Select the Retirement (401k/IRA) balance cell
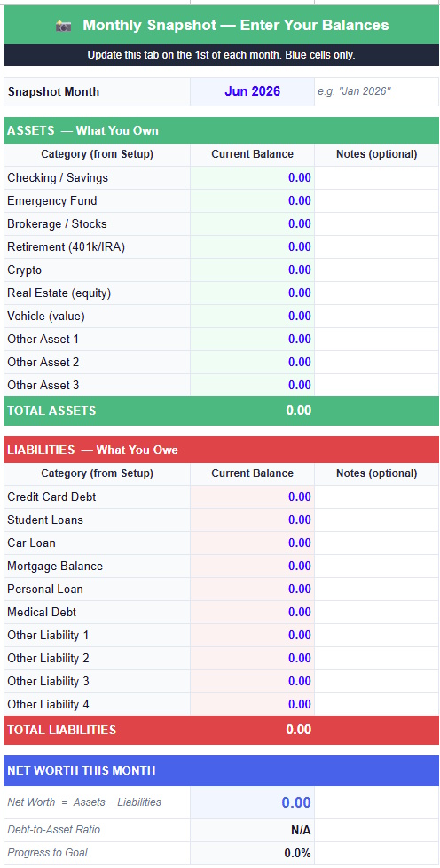440x868 pixels. (x=252, y=246)
